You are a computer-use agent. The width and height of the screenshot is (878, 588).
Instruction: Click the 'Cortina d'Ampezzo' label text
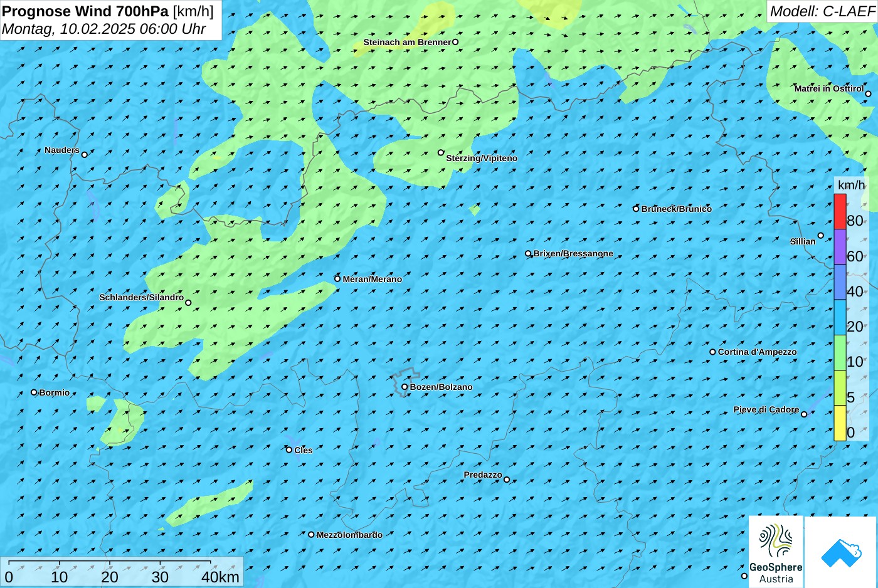coord(758,352)
